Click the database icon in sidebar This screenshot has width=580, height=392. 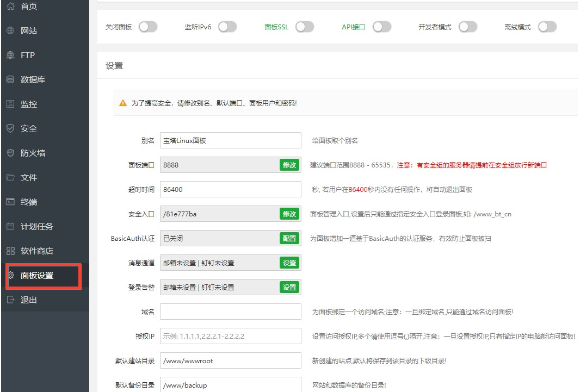click(x=10, y=80)
